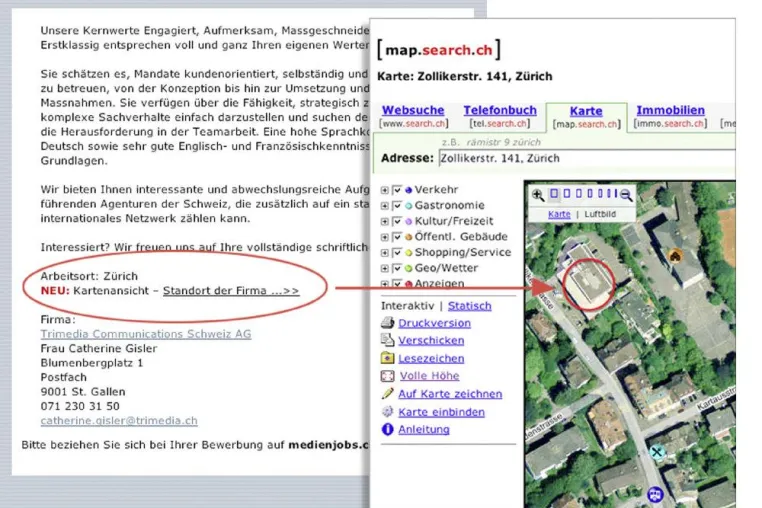Click the Karte einbinden link

(x=441, y=412)
